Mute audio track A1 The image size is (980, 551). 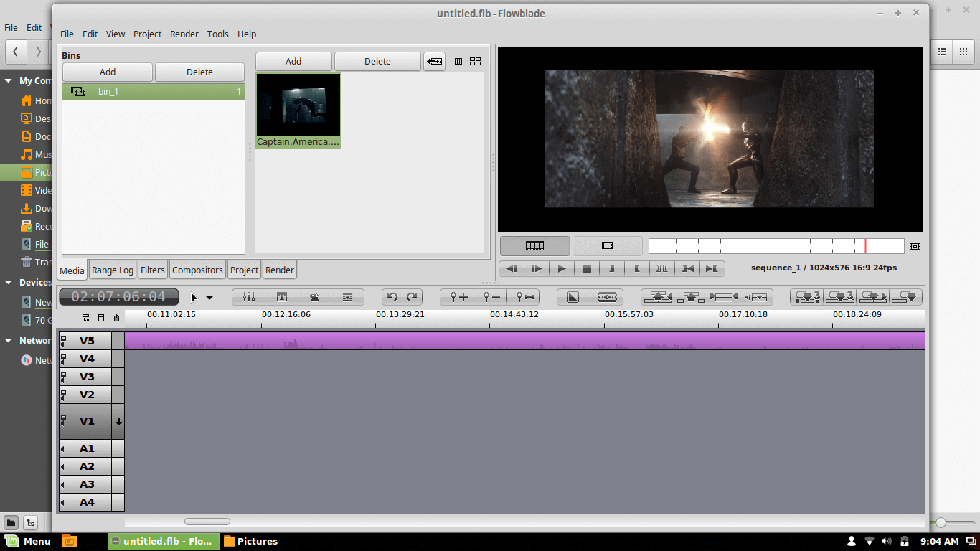(63, 449)
